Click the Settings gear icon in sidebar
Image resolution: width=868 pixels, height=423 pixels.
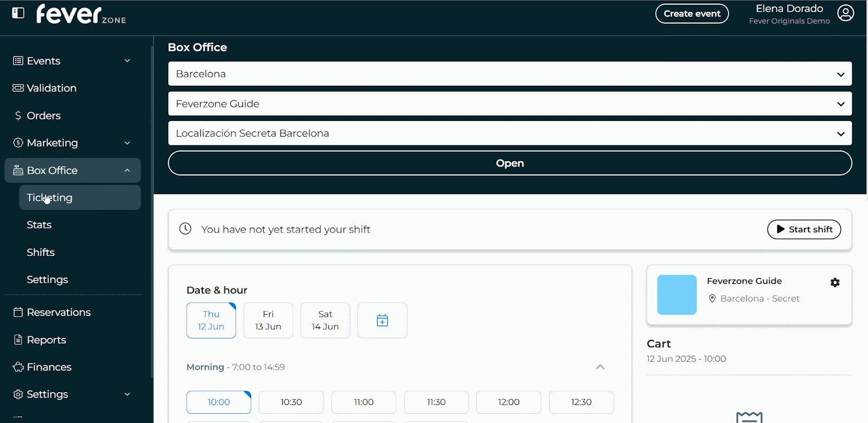coord(18,394)
